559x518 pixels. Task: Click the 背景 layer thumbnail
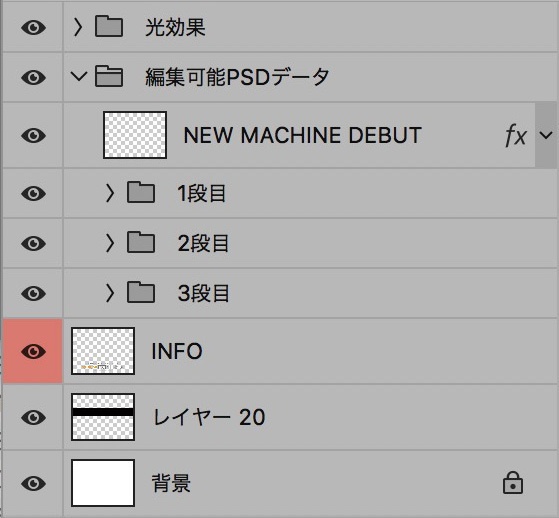103,483
